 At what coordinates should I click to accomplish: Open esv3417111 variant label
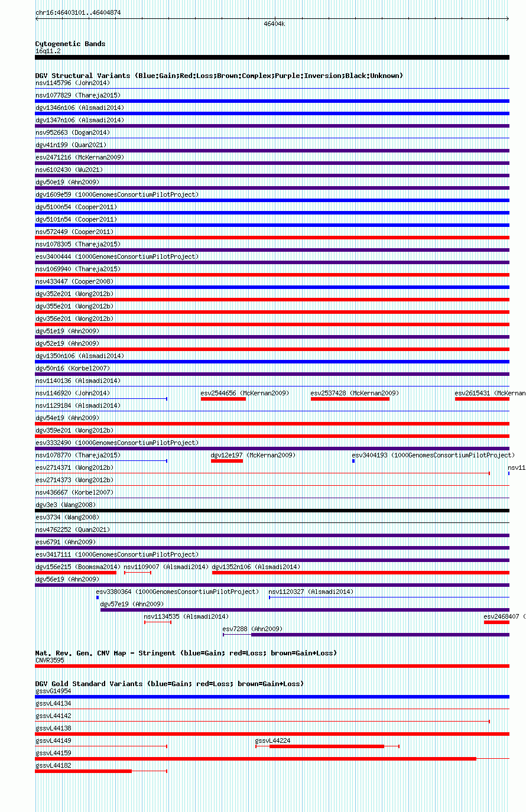tap(117, 554)
